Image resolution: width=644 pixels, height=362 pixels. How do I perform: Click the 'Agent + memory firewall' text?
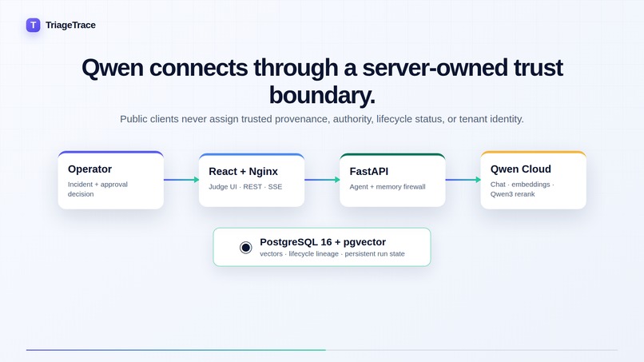(x=388, y=186)
